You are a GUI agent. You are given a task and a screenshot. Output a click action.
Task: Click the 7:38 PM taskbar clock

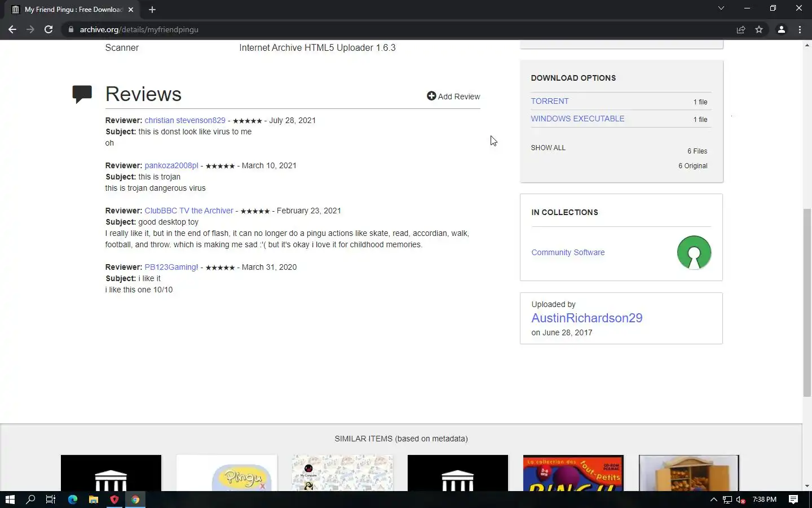tap(765, 500)
